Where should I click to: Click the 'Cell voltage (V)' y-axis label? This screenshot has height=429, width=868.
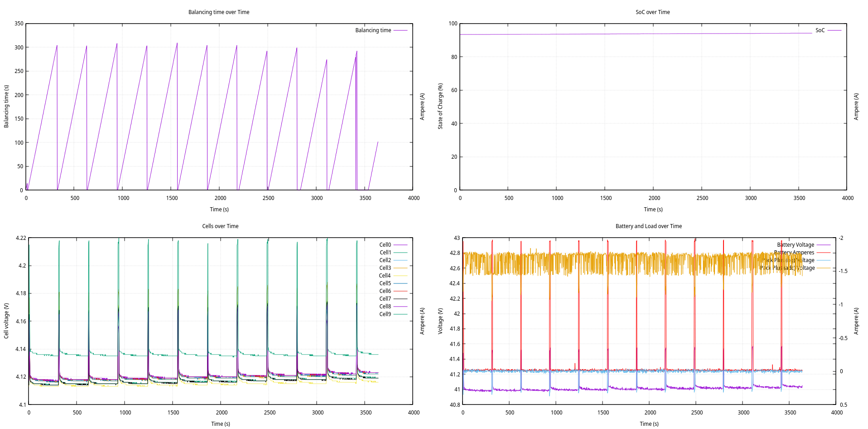coord(6,321)
